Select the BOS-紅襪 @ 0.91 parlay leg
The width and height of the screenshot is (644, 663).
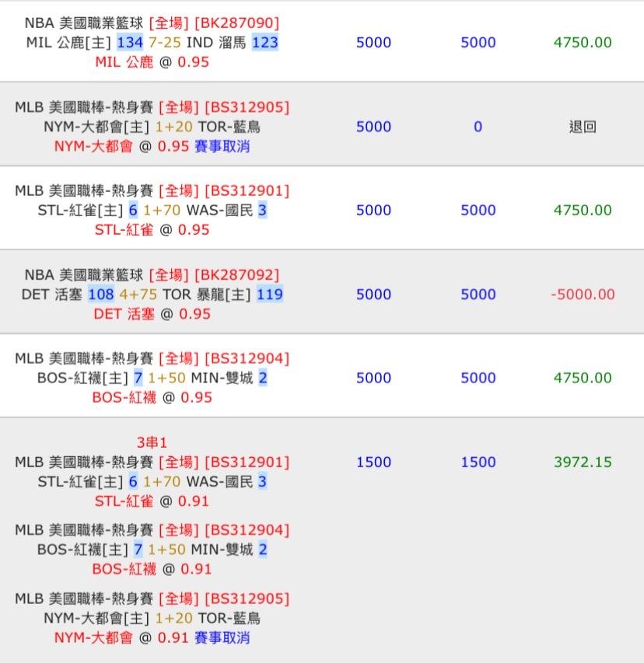tap(152, 570)
